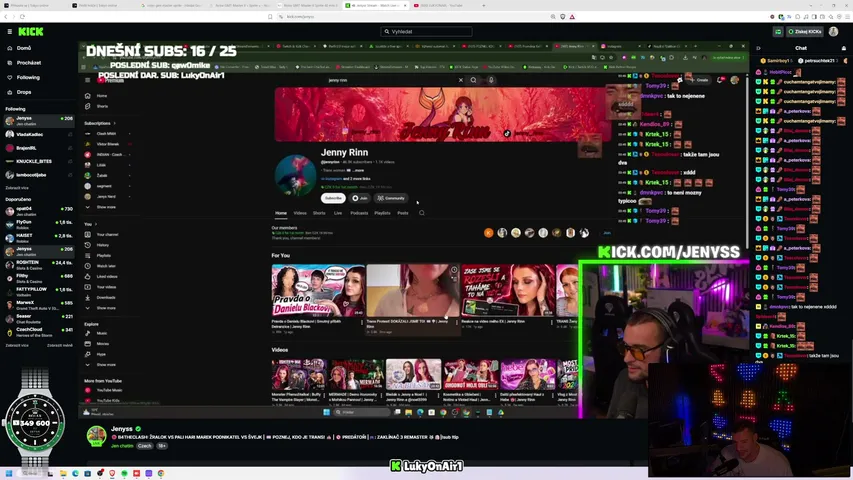Open Following page in Kick sidebar
This screenshot has height=480, width=853.
pos(28,77)
